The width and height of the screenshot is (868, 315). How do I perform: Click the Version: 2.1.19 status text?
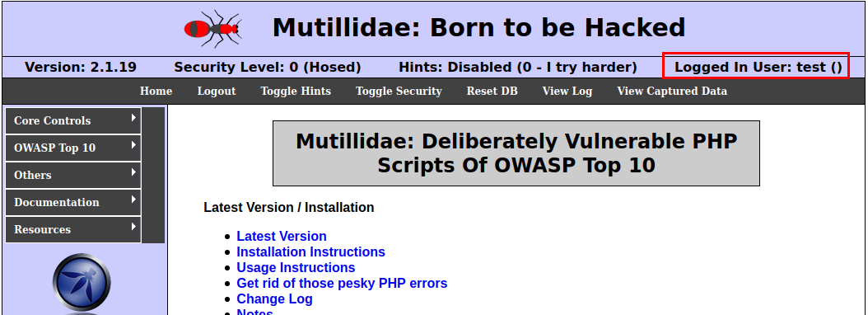click(81, 68)
